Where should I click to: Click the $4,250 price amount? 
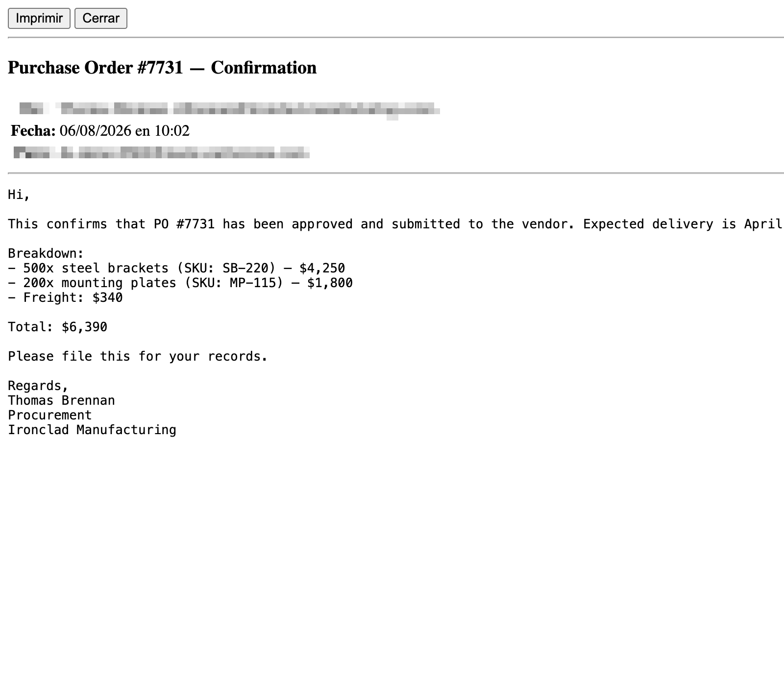(x=322, y=268)
